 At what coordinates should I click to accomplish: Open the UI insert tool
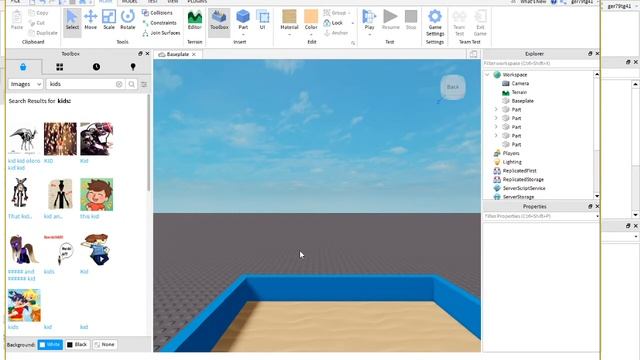pyautogui.click(x=262, y=20)
